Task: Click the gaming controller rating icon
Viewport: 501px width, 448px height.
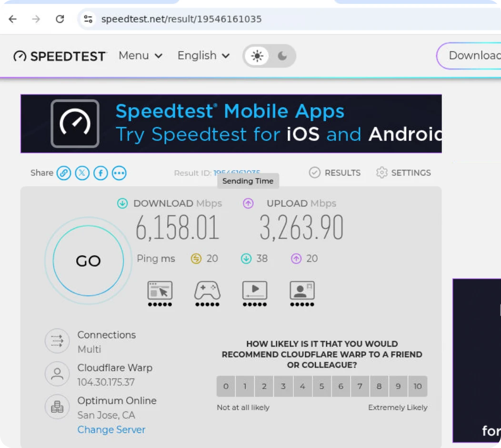Action: (x=207, y=290)
